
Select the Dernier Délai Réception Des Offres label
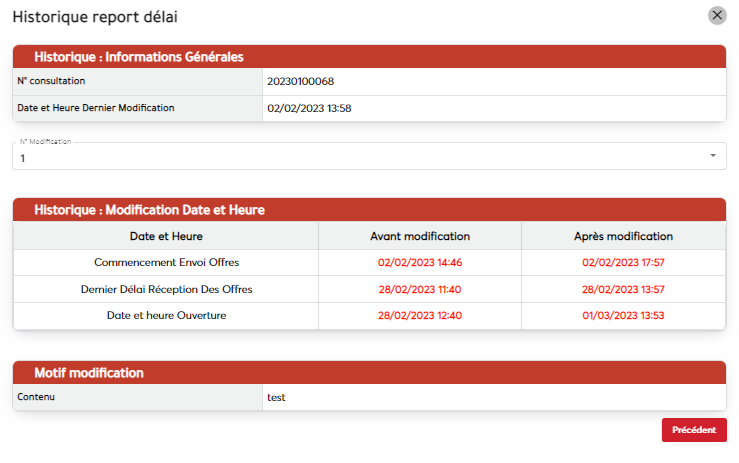coord(166,289)
